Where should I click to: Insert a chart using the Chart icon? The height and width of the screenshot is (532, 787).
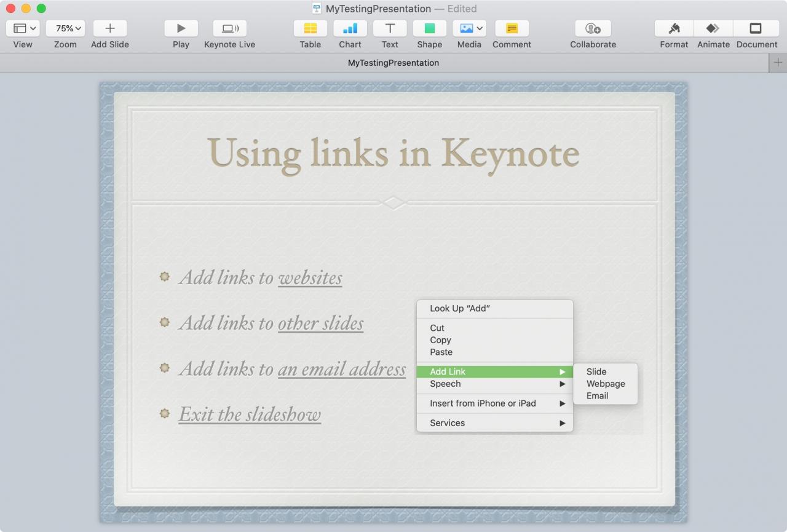click(x=350, y=28)
